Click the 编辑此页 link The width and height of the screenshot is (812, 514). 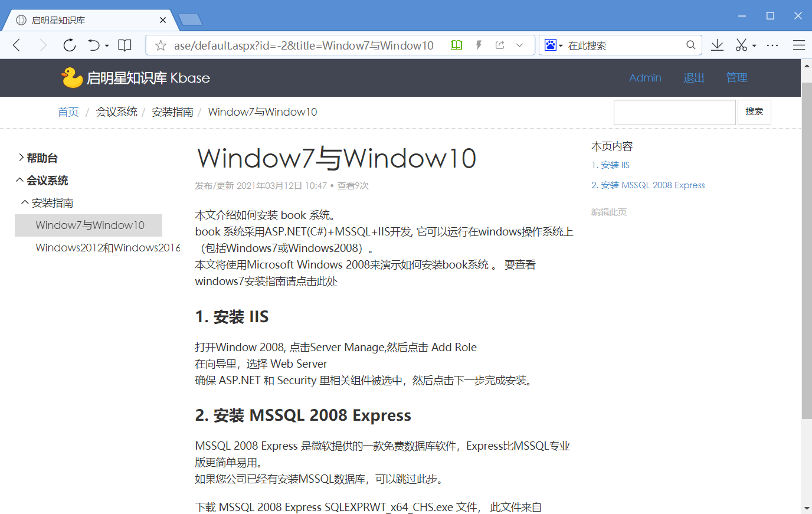[x=609, y=212]
